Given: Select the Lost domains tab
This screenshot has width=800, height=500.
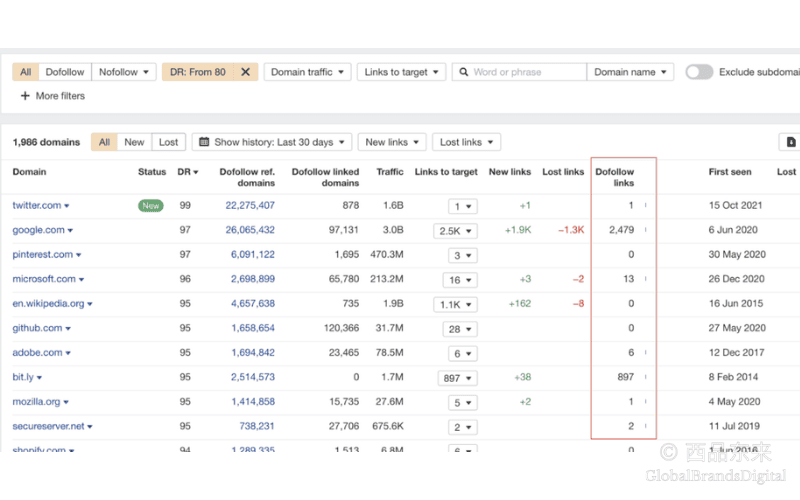Looking at the screenshot, I should (168, 142).
